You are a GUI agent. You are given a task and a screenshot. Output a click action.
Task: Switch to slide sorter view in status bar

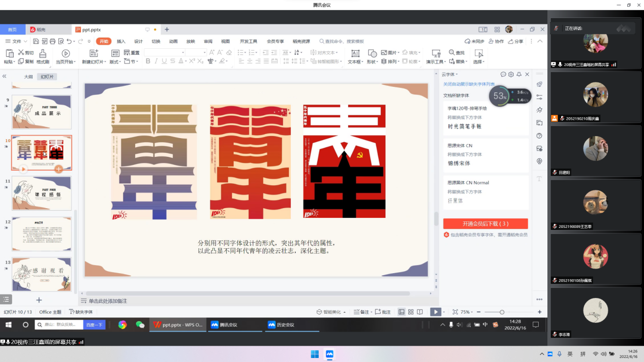pyautogui.click(x=411, y=312)
